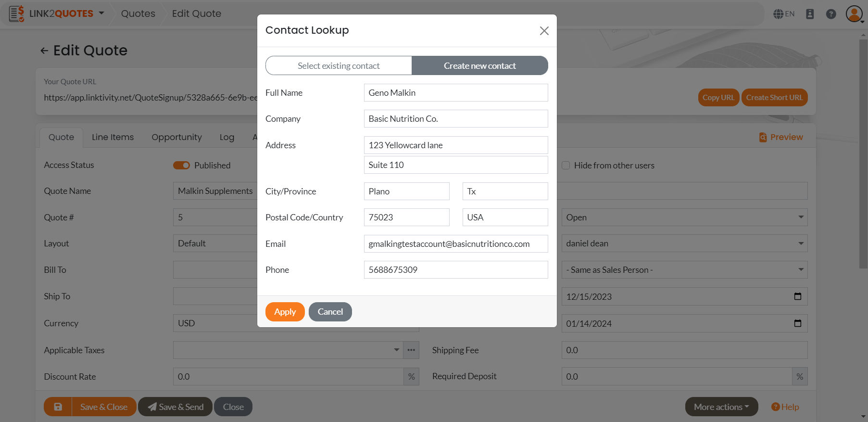
Task: Click the Country field with USA
Action: pyautogui.click(x=505, y=217)
